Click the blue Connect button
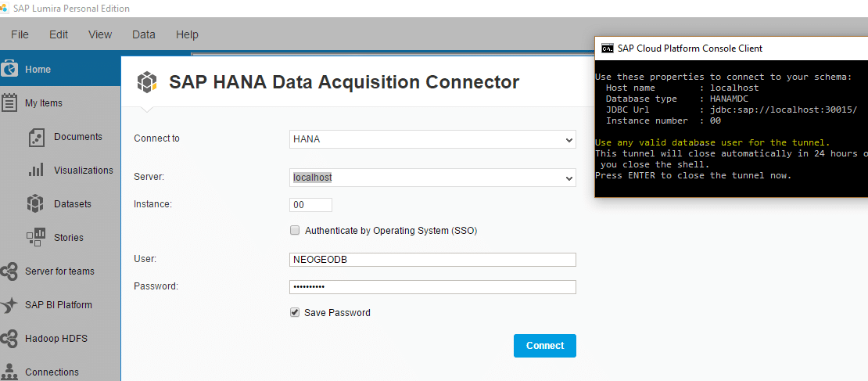 tap(544, 346)
